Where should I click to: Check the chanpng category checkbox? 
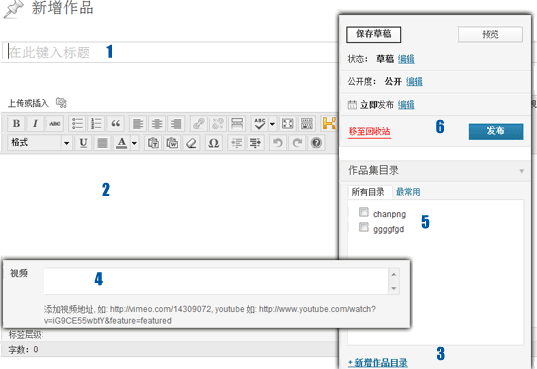click(x=363, y=212)
